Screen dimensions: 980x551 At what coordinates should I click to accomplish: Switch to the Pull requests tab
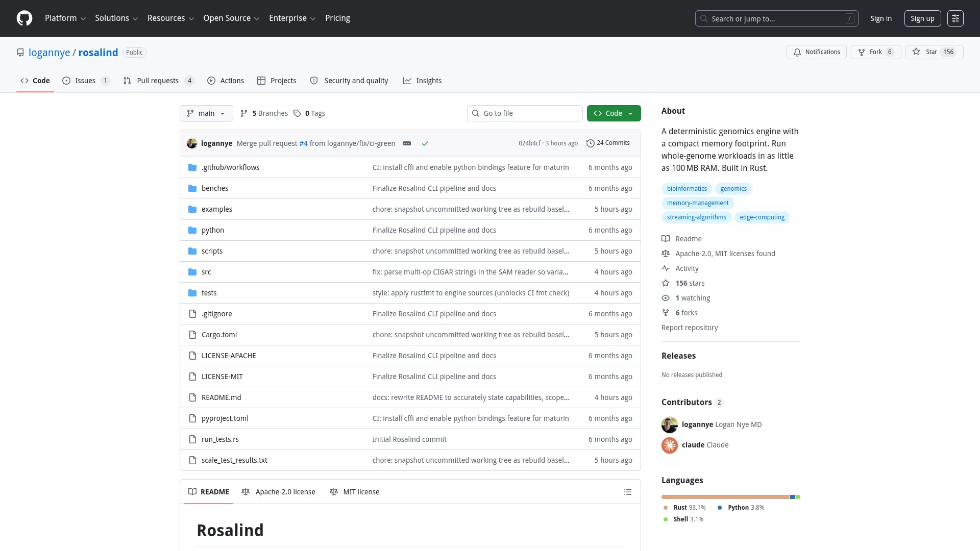pyautogui.click(x=158, y=81)
